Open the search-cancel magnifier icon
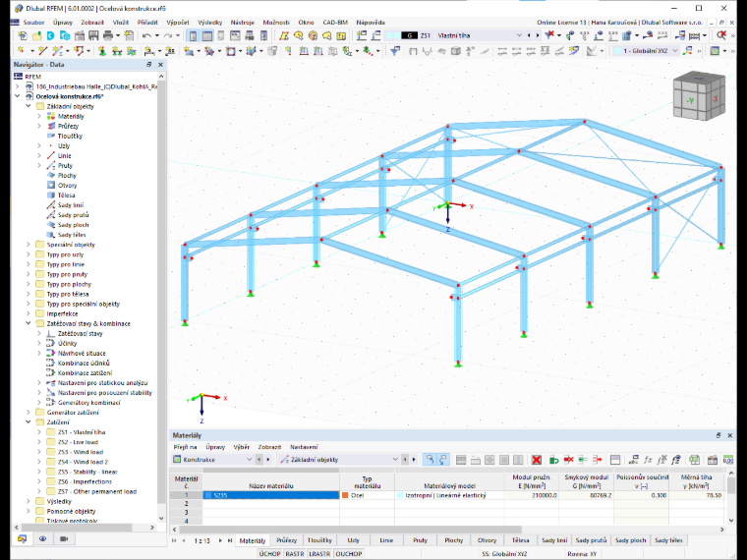The width and height of the screenshot is (747, 560). point(721,35)
